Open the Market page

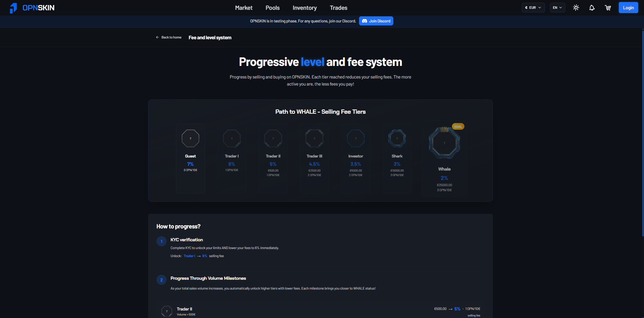pyautogui.click(x=243, y=8)
